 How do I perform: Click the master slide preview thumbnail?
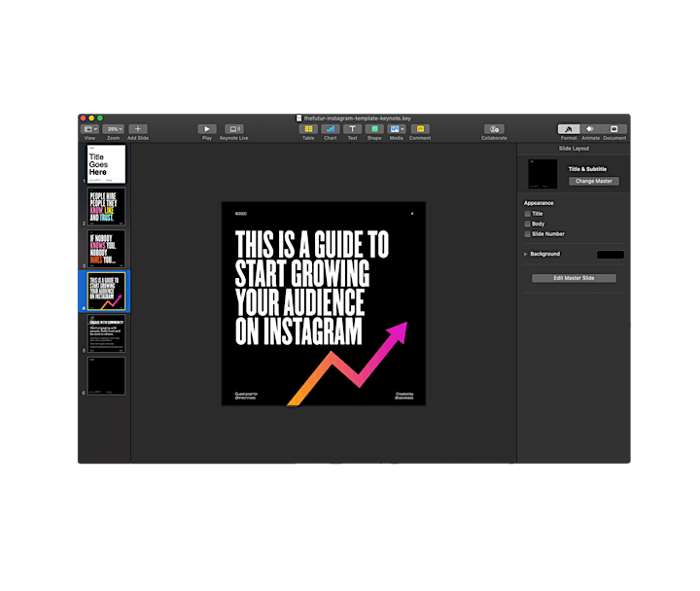click(542, 174)
